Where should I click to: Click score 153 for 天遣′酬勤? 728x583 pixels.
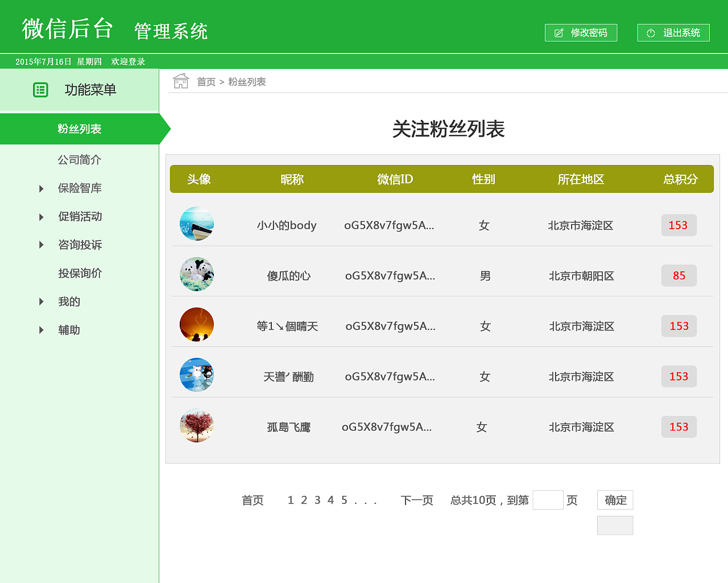coord(679,377)
